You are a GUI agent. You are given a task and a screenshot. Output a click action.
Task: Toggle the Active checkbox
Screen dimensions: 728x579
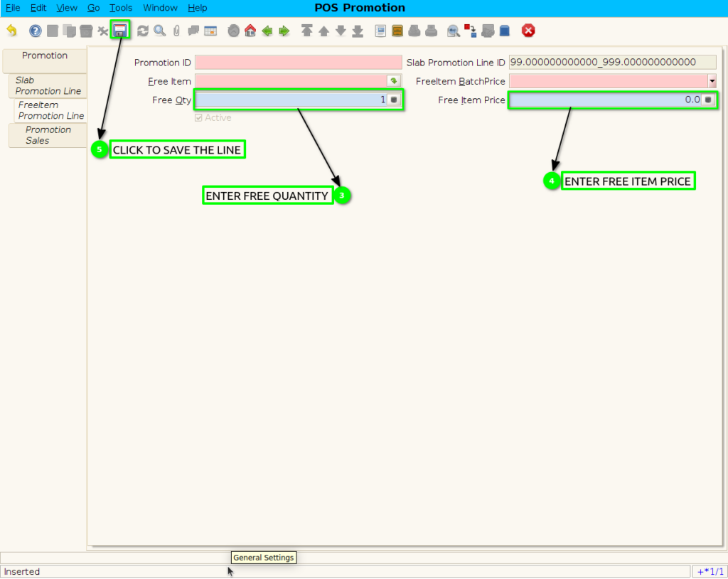[x=198, y=118]
